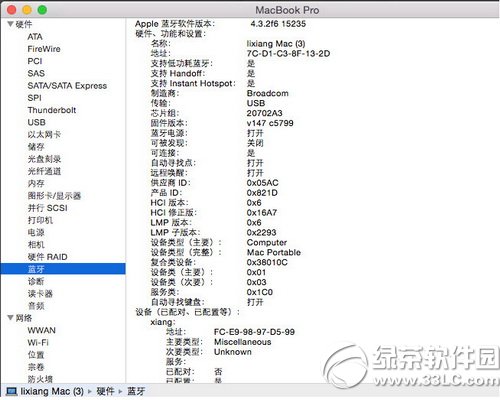500x400 pixels.
Task: Select 读卡器 in the sidebar
Action: pos(40,294)
